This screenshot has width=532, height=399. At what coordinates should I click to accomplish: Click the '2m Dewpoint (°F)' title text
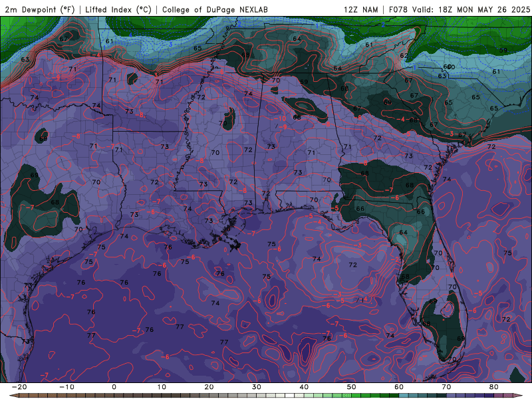click(x=40, y=9)
